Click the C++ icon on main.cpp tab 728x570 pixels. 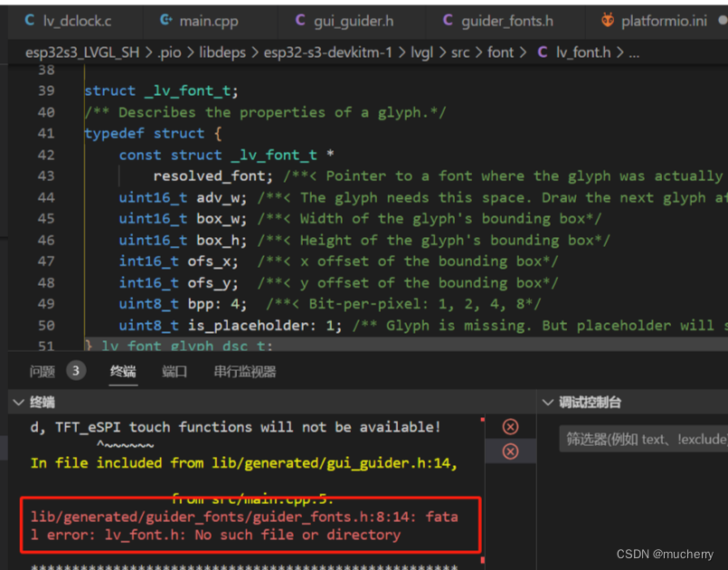tap(165, 20)
